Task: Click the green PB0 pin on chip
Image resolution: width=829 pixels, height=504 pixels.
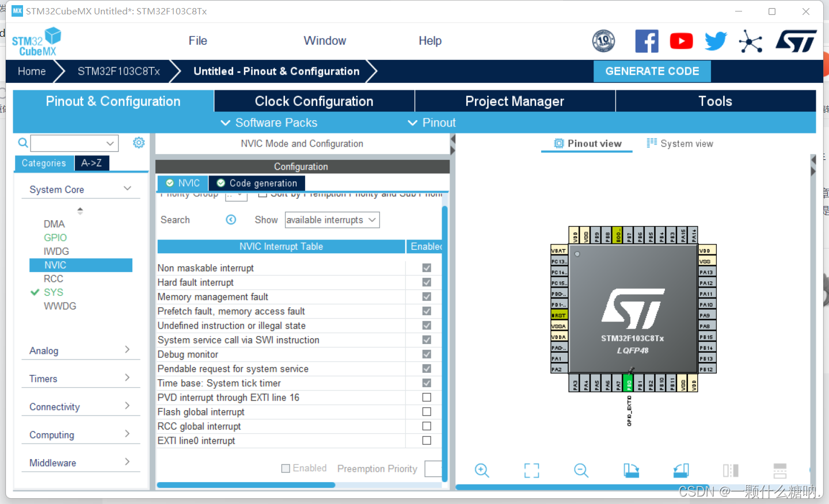Action: tap(629, 383)
